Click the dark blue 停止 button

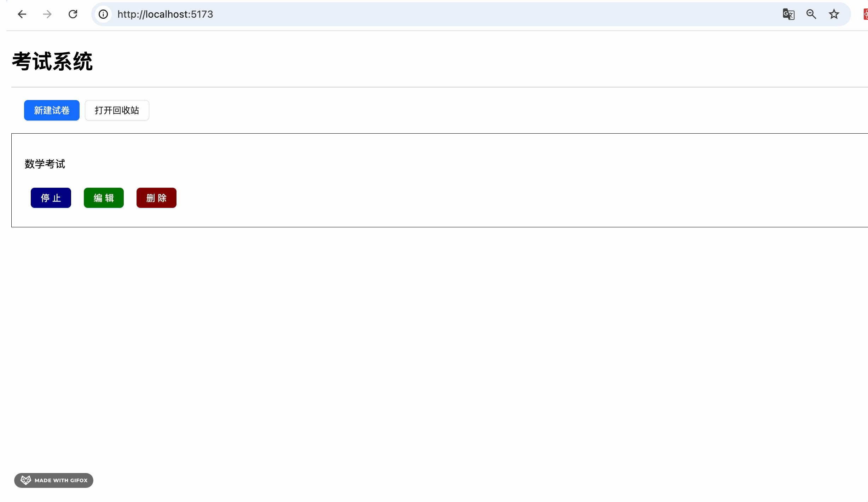pos(51,198)
